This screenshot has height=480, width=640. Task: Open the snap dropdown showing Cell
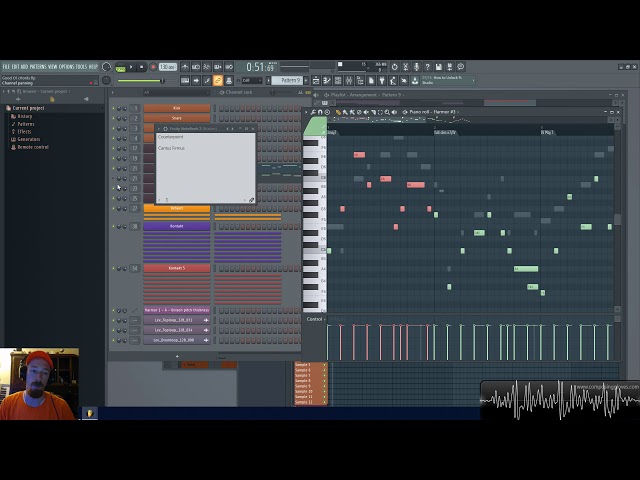point(251,80)
